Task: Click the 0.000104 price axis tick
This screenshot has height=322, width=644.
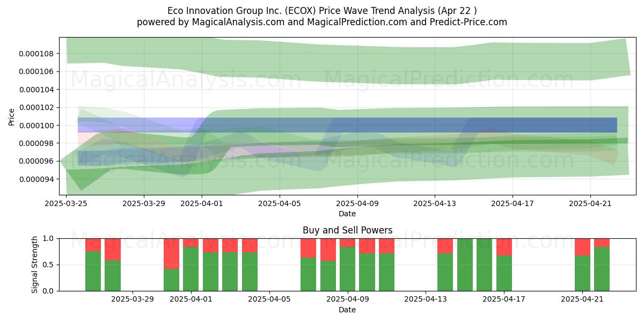Action: point(37,90)
